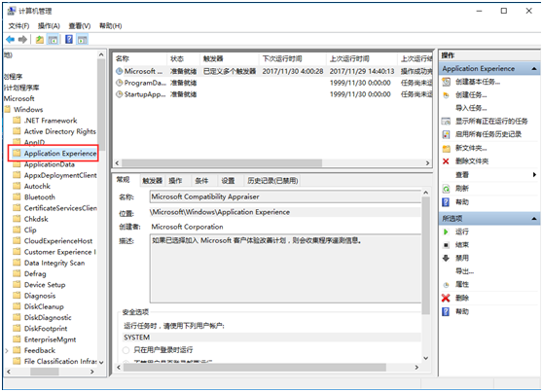543x392 pixels.
Task: Open the 操作(A) menu
Action: tap(49, 26)
